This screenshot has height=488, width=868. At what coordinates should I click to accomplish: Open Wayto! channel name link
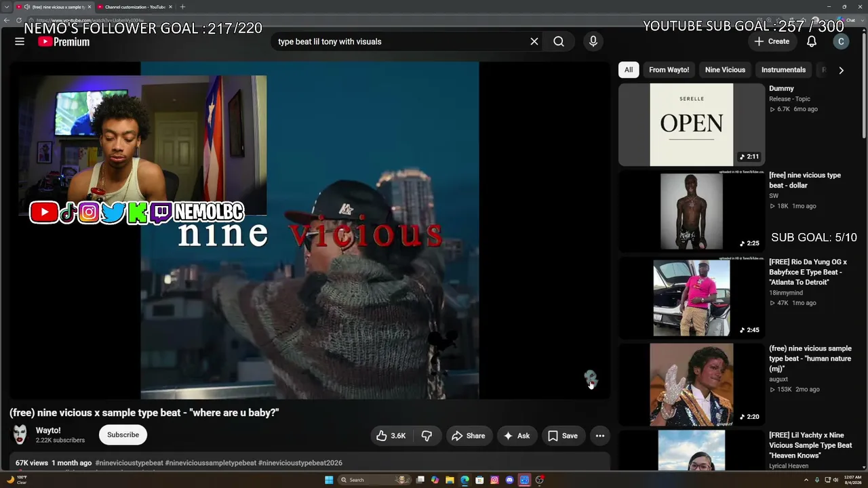click(x=48, y=430)
